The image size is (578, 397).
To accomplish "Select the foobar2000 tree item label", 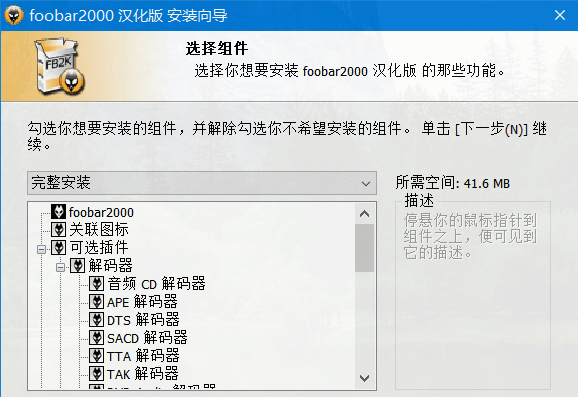I will pyautogui.click(x=101, y=212).
